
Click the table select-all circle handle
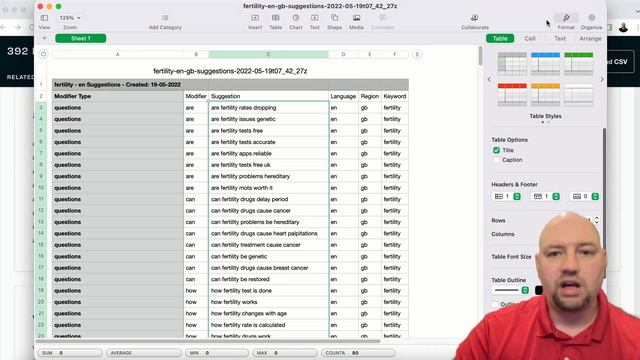point(44,54)
